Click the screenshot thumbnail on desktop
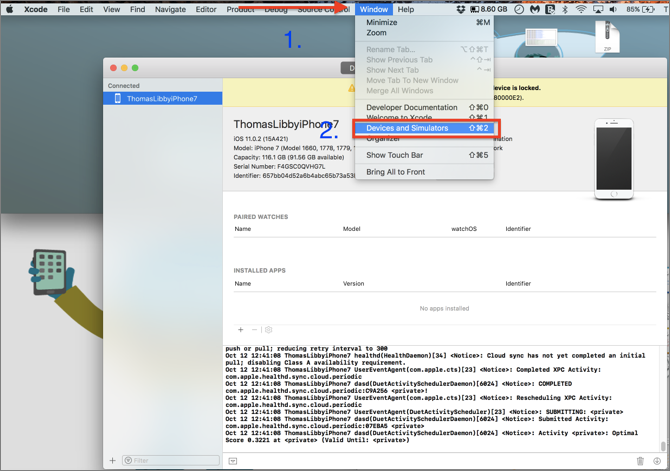This screenshot has height=471, width=670. pos(541,38)
